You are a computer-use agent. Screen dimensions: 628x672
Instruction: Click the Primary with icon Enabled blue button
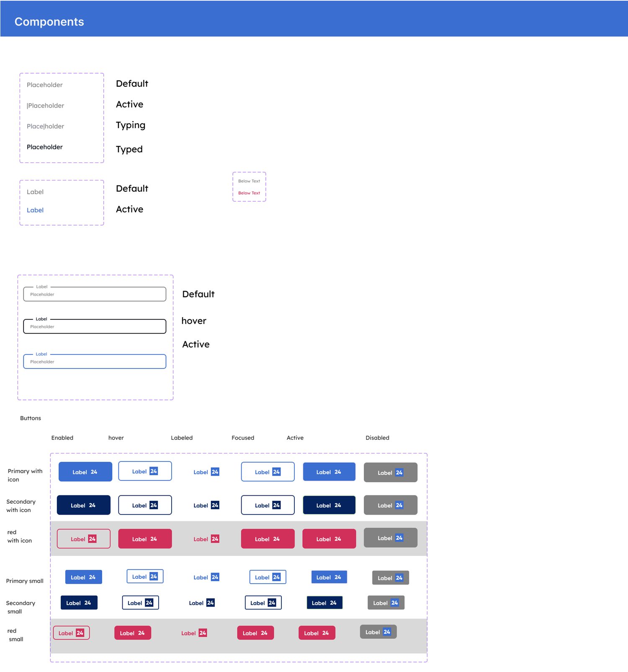(x=85, y=471)
